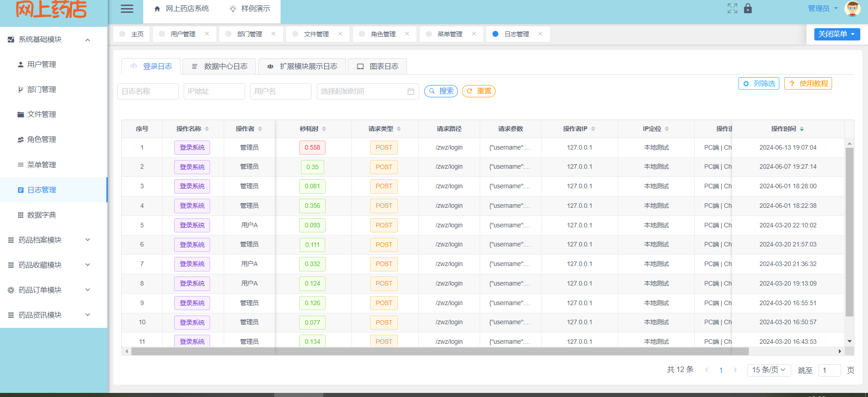868x397 pixels.
Task: Sort by IP定位 column arrows
Action: tap(667, 129)
